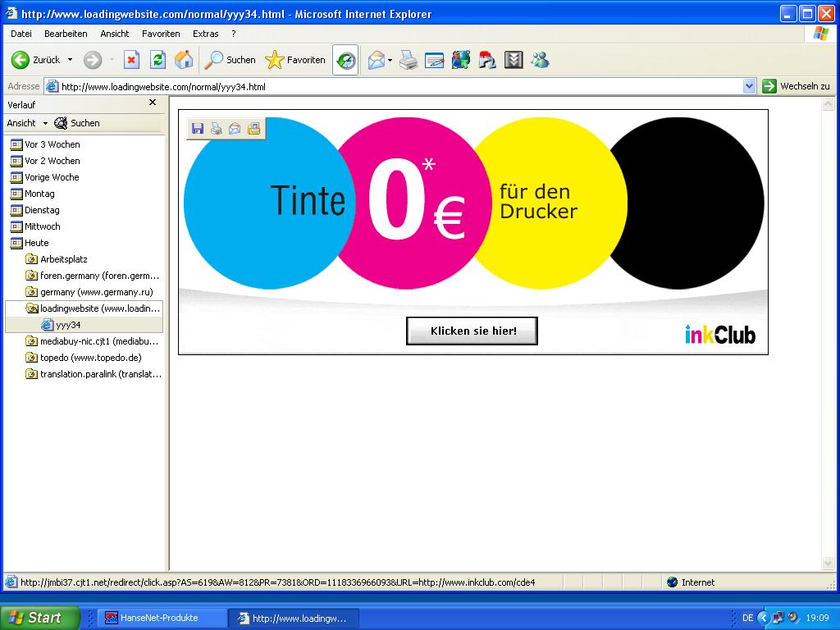840x630 pixels.
Task: Expand the Vorige Woche history entry
Action: pyautogui.click(x=44, y=177)
